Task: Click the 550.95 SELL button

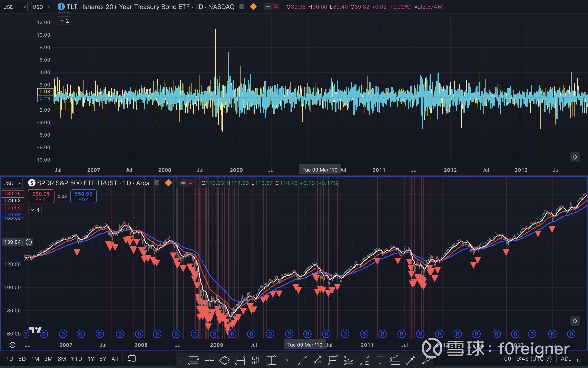Action: 41,196
